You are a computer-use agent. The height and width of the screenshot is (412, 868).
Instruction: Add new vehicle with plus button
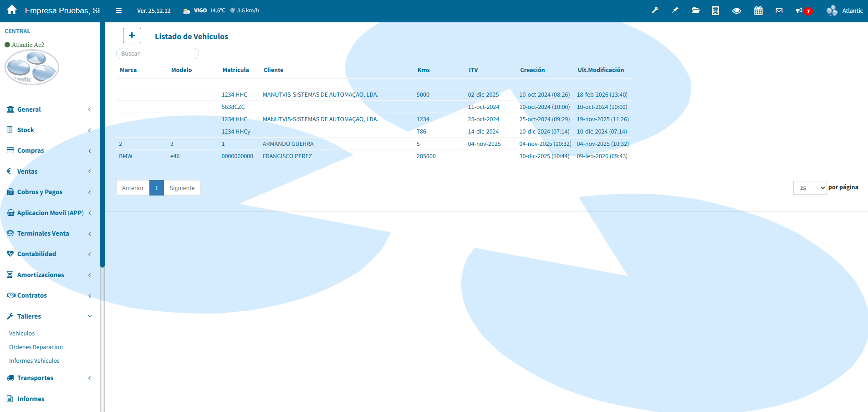click(132, 36)
